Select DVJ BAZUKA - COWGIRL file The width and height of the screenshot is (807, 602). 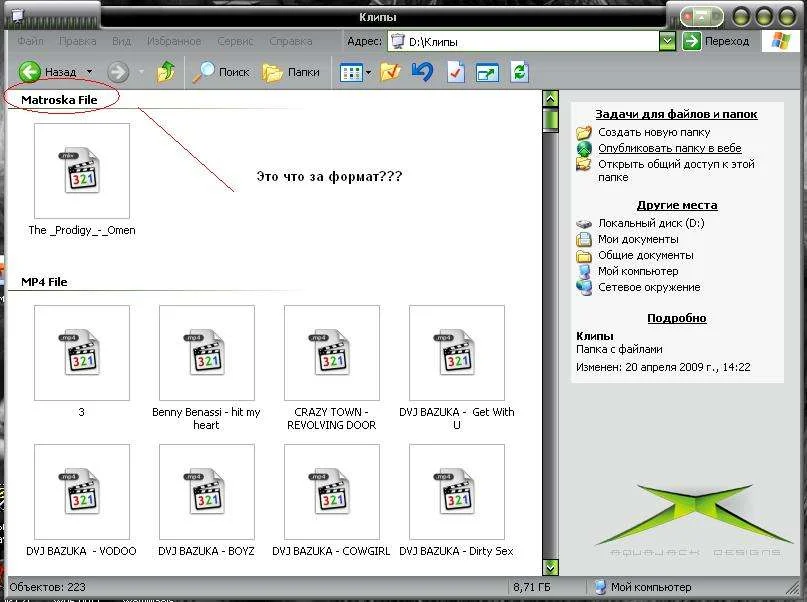(x=332, y=492)
